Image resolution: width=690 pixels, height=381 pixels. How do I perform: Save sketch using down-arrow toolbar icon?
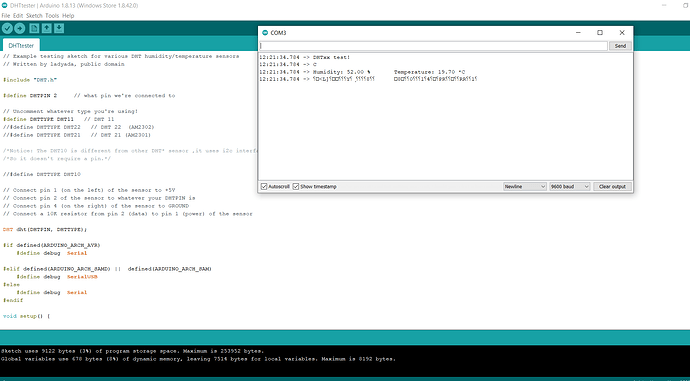pyautogui.click(x=59, y=29)
